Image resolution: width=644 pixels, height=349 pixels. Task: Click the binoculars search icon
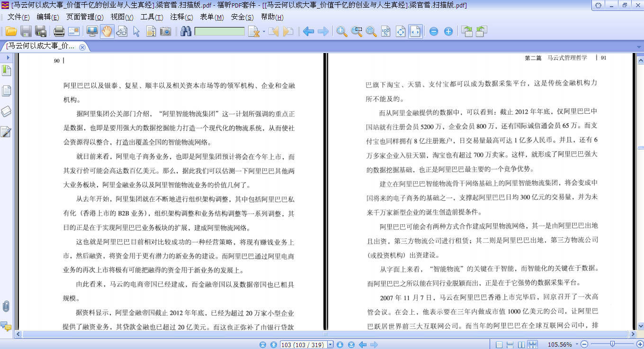click(186, 31)
